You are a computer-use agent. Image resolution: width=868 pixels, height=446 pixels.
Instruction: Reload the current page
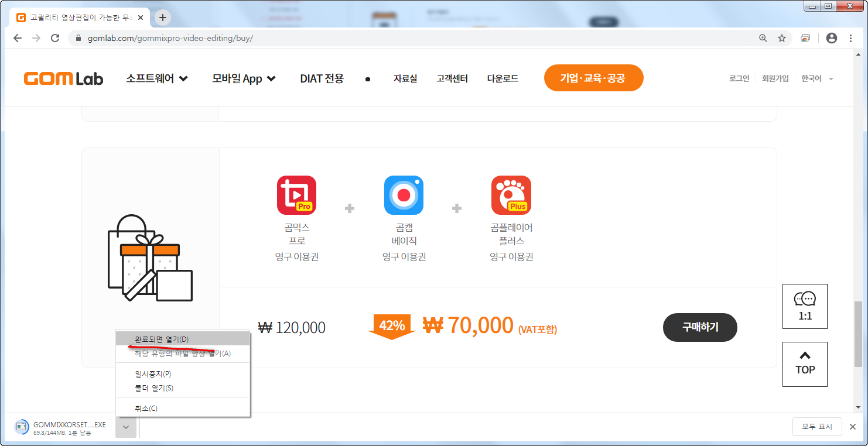click(55, 38)
